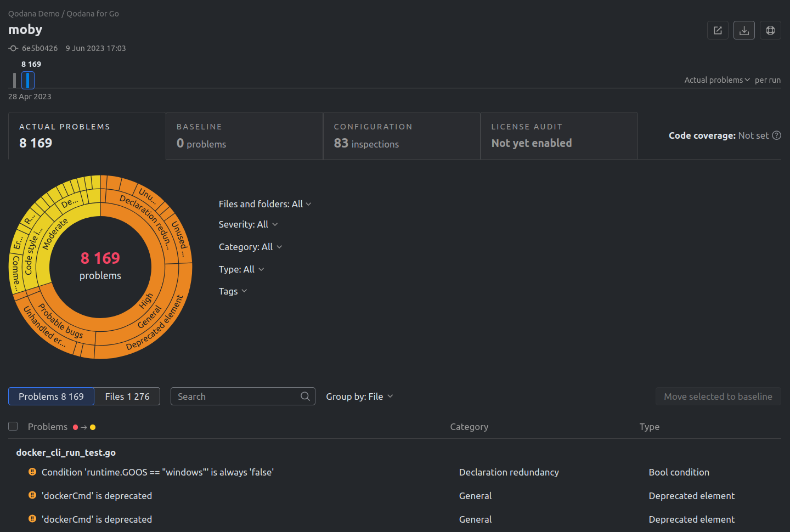Click the commit icon next to 6e5b0426

pos(13,48)
